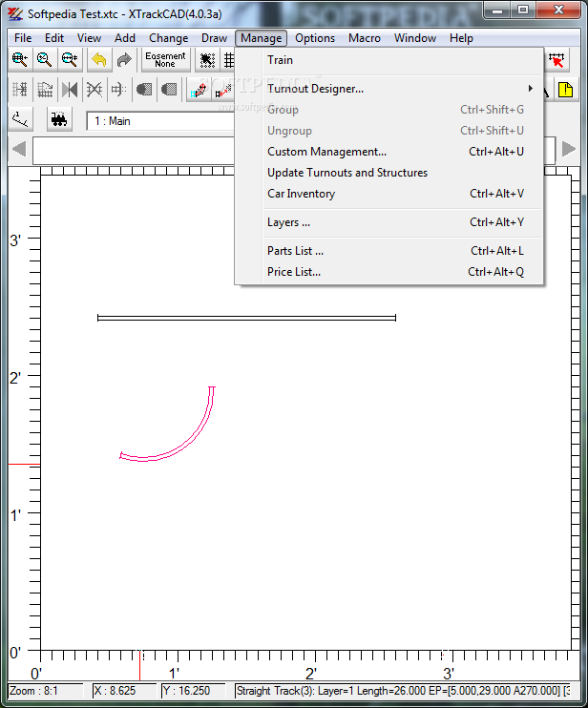This screenshot has height=708, width=588.
Task: Click the Zoom Out magnifier icon
Action: coord(70,59)
